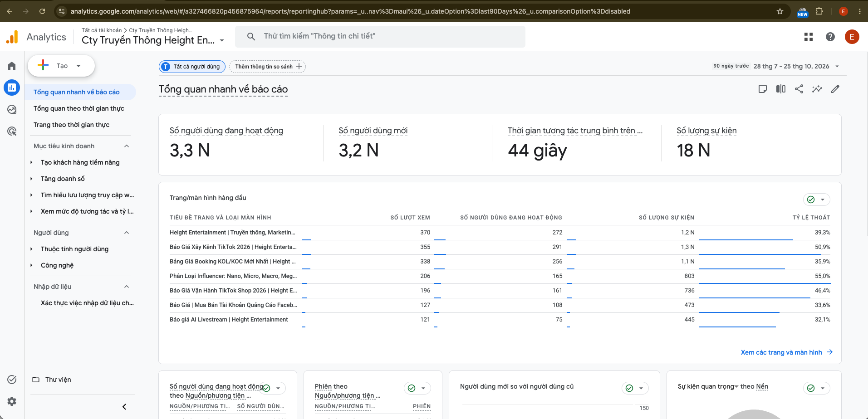The image size is (868, 419).
Task: Open the Help question mark icon
Action: click(830, 37)
